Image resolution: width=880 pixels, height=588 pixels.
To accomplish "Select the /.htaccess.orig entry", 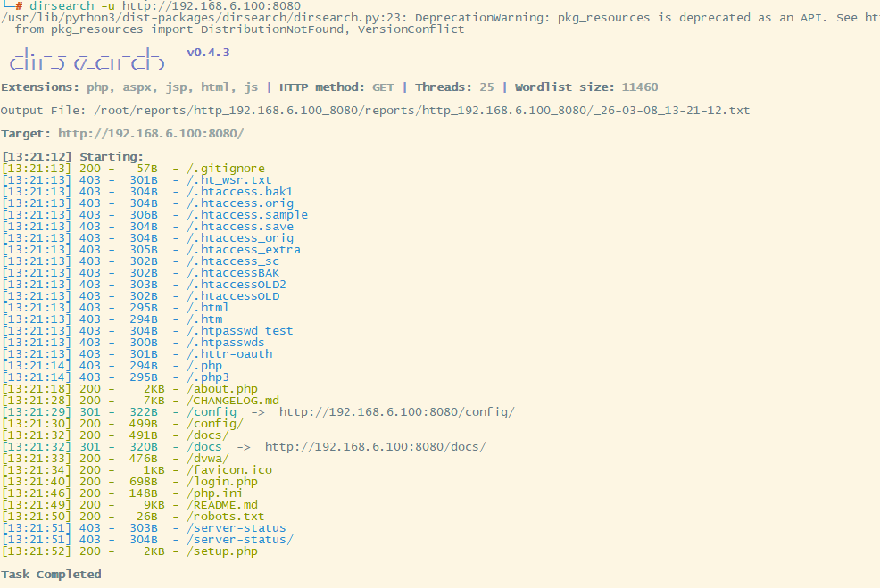I will [x=240, y=203].
